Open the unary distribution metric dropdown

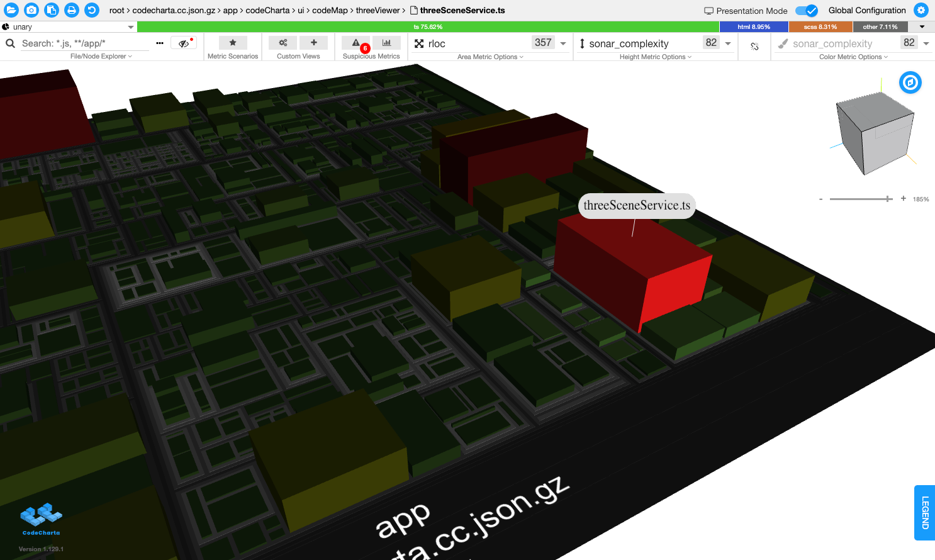pyautogui.click(x=131, y=27)
